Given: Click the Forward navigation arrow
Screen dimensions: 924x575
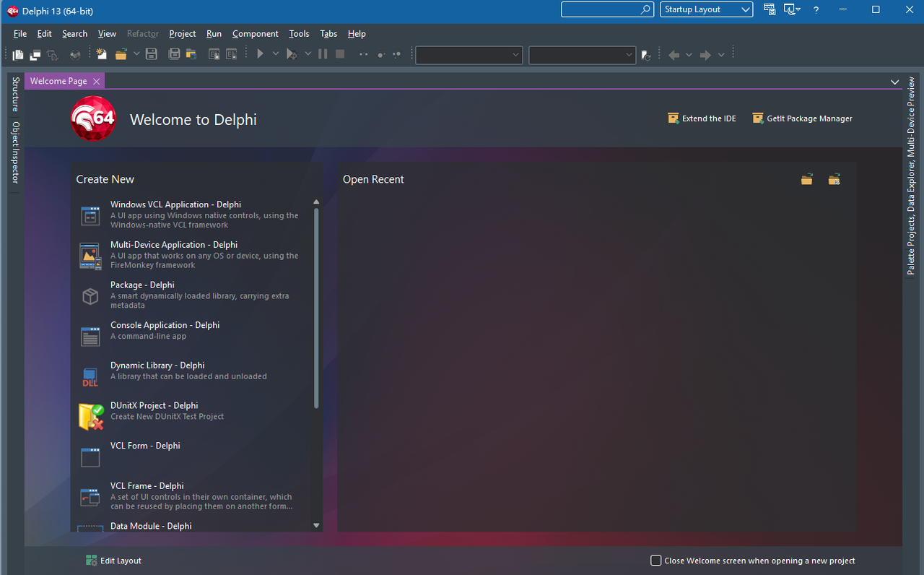Looking at the screenshot, I should (x=705, y=55).
